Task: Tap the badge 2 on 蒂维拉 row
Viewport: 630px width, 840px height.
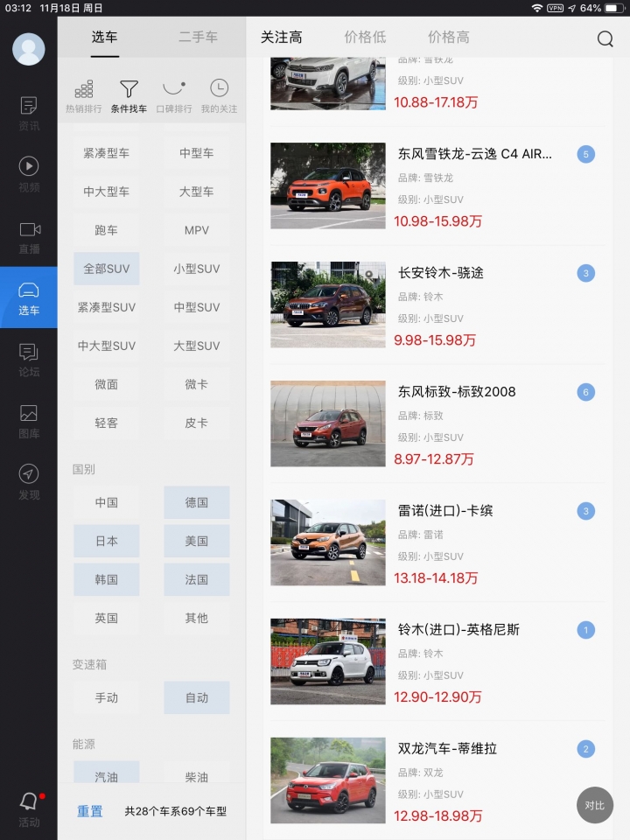Action: [585, 749]
